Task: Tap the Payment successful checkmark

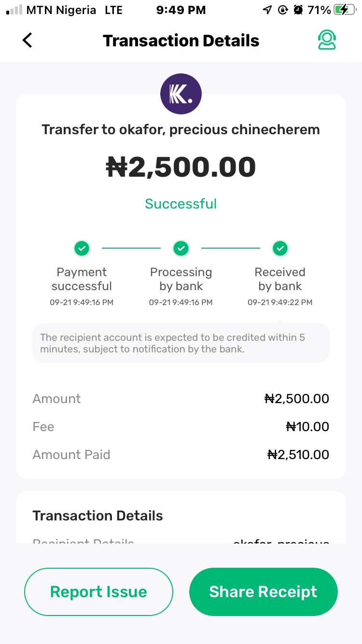Action: (82, 249)
